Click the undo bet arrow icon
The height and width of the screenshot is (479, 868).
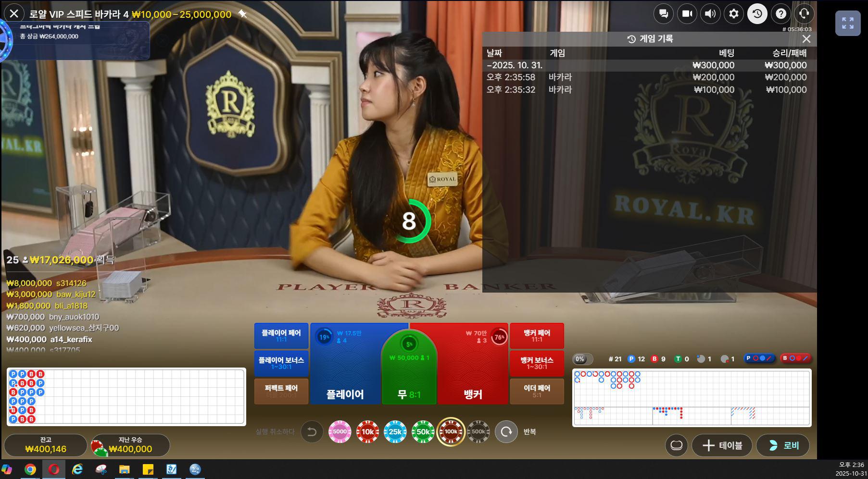[x=312, y=432]
